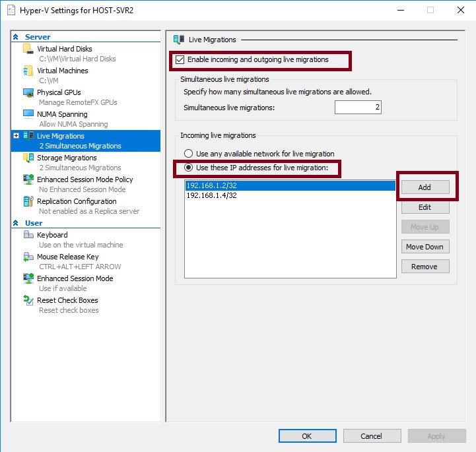The height and width of the screenshot is (452, 476).
Task: Expand the Live Migrations tree node
Action: 16,136
